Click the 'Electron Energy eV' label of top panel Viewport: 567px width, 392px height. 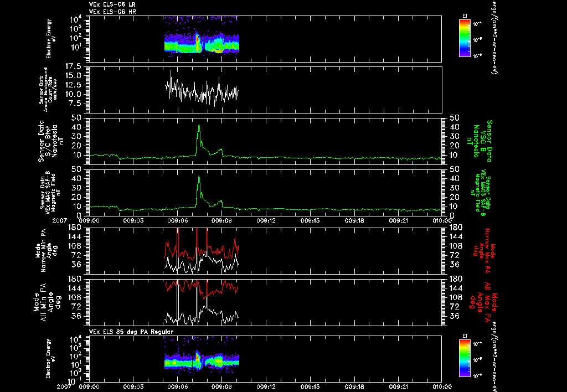coord(50,39)
